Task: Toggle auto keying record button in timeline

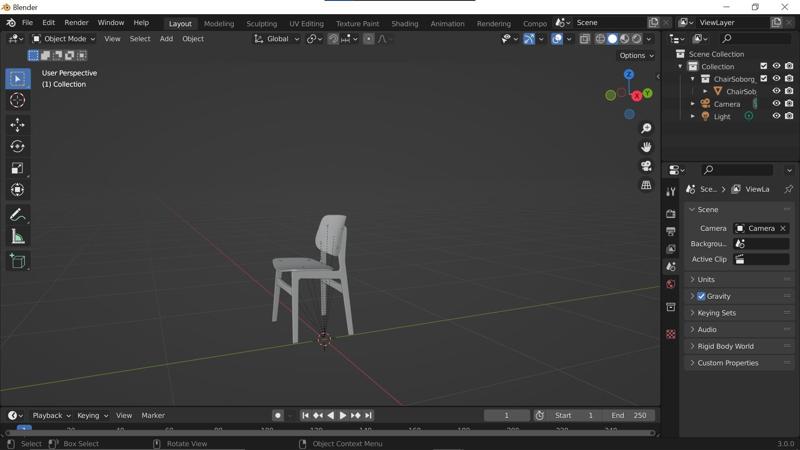Action: coord(278,415)
